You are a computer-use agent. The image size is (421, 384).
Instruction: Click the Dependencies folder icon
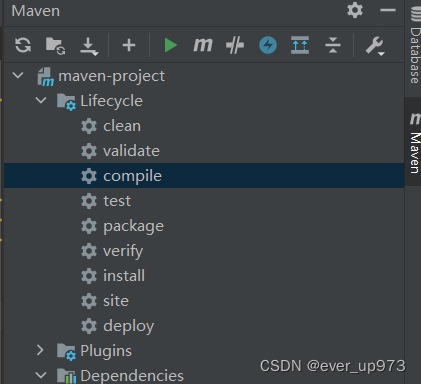(66, 376)
